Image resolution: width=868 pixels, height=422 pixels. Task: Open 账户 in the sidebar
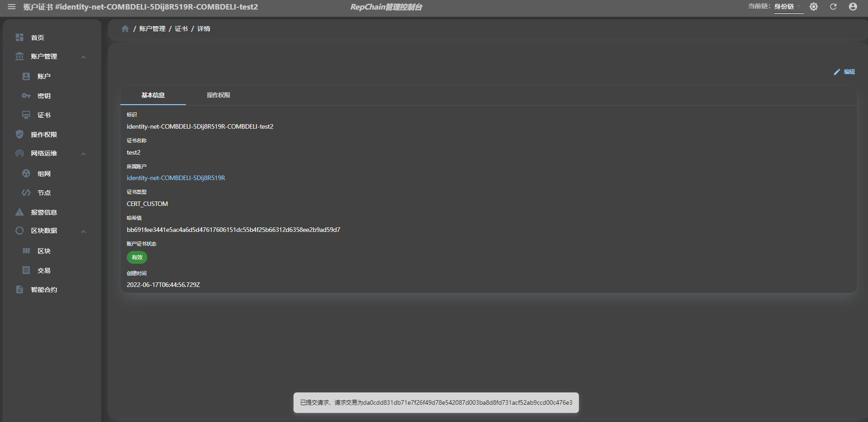coord(44,76)
